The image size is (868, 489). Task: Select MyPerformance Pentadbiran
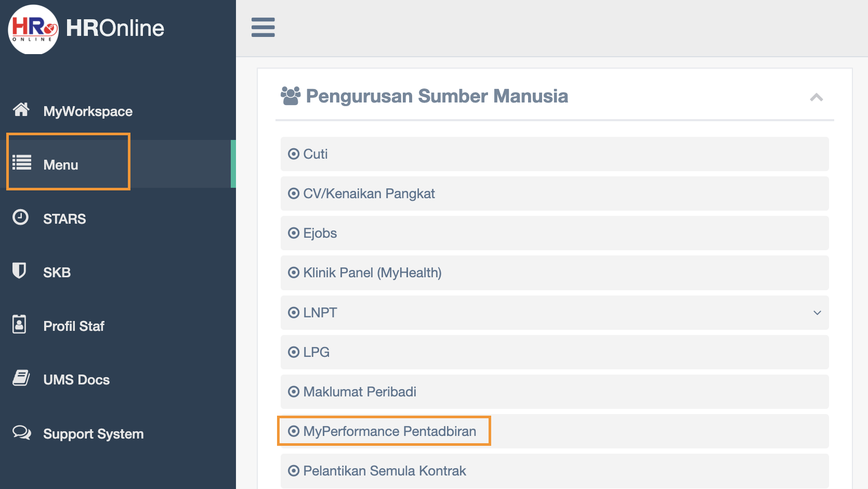[x=389, y=431]
